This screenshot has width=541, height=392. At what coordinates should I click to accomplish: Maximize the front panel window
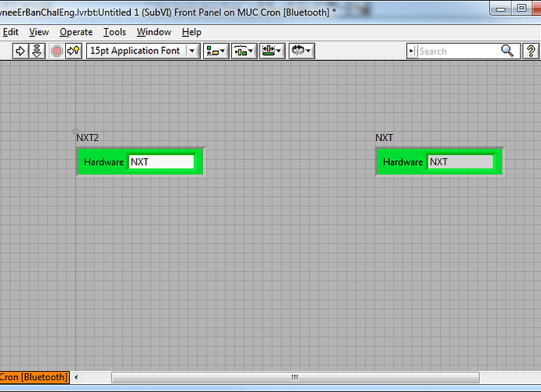pyautogui.click(x=521, y=9)
